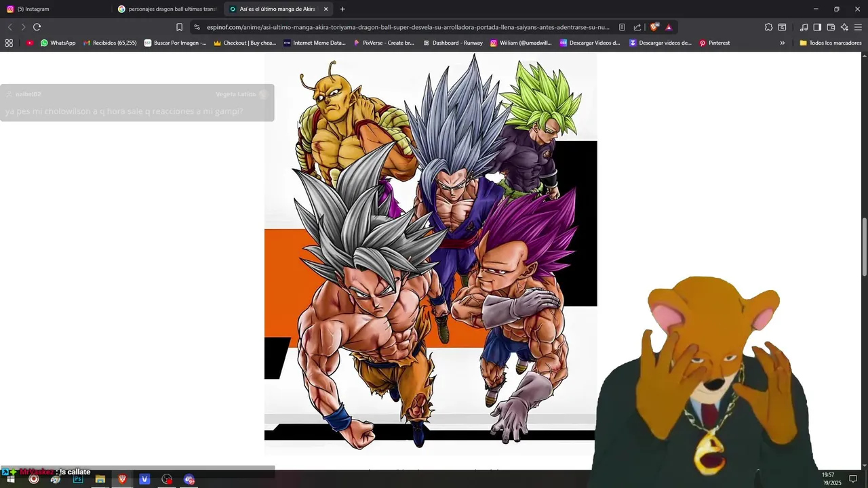Open the media playlist music note icon
The width and height of the screenshot is (868, 488).
[x=804, y=27]
